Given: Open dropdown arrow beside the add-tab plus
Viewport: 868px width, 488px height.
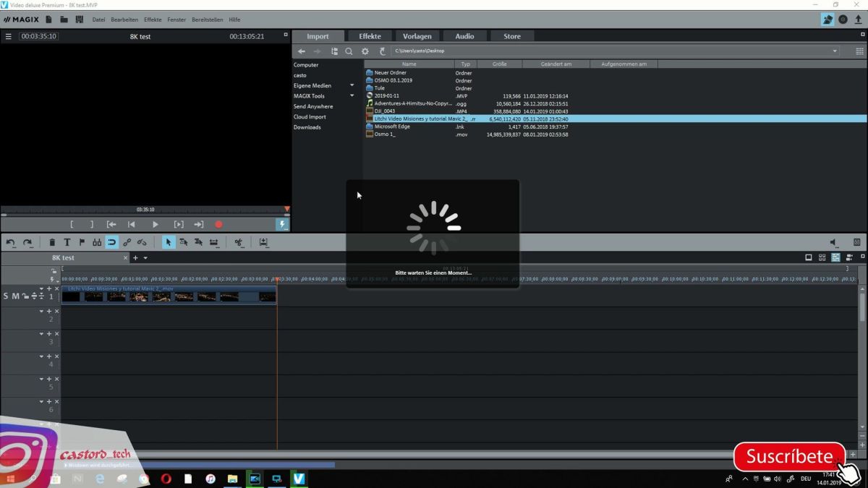Looking at the screenshot, I should pyautogui.click(x=145, y=258).
